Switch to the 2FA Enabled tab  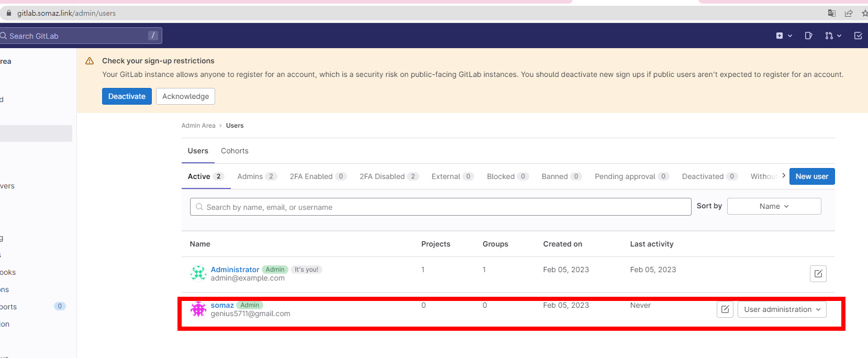coord(318,176)
